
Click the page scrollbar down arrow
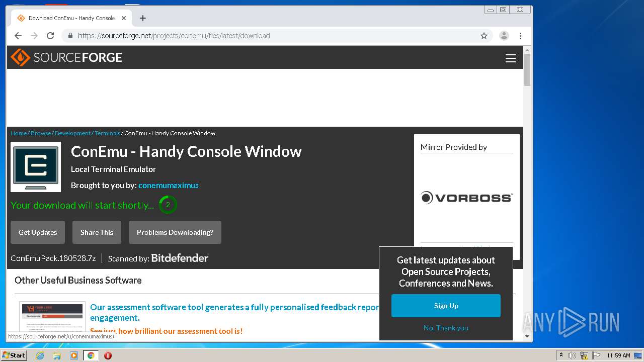pos(527,336)
